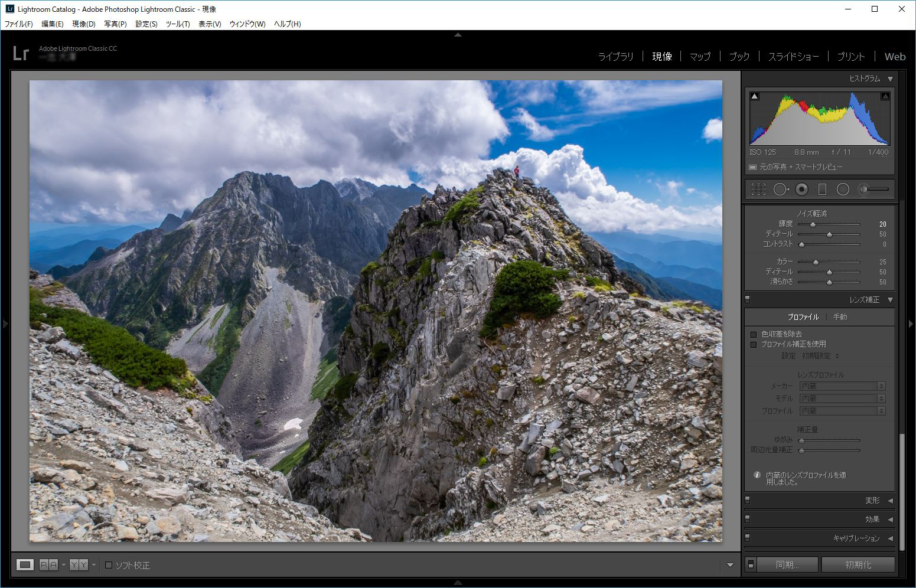
Task: Expand the 変形 panel
Action: click(890, 501)
